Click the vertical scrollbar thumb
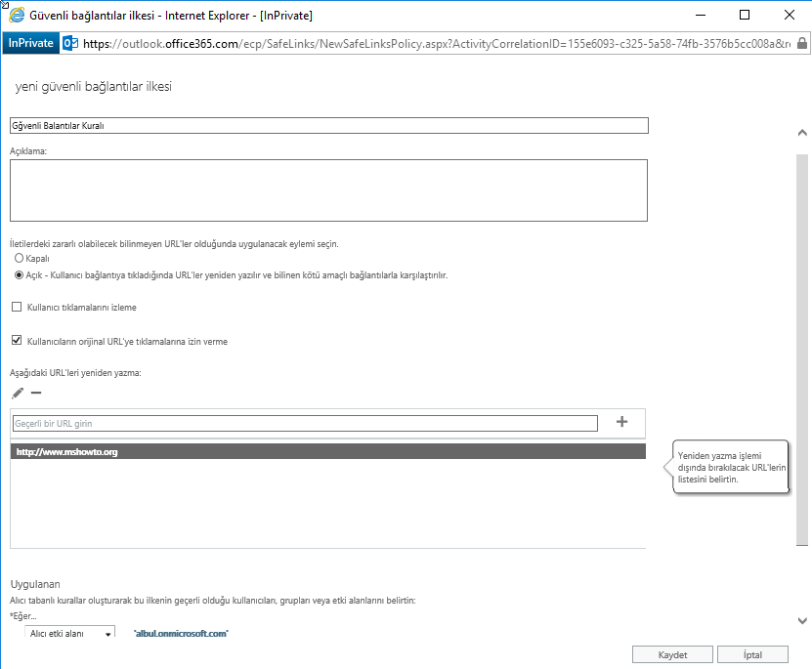The height and width of the screenshot is (669, 812). point(802,350)
